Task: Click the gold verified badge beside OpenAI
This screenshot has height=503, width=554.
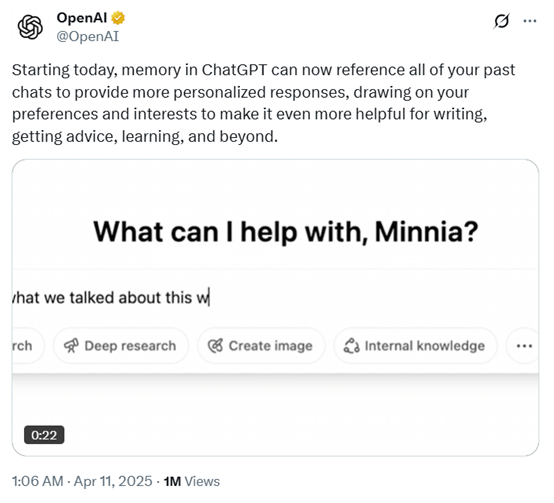Action: click(x=118, y=18)
